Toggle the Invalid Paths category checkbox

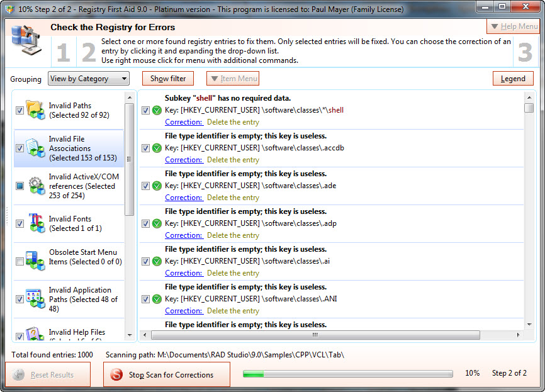20,111
